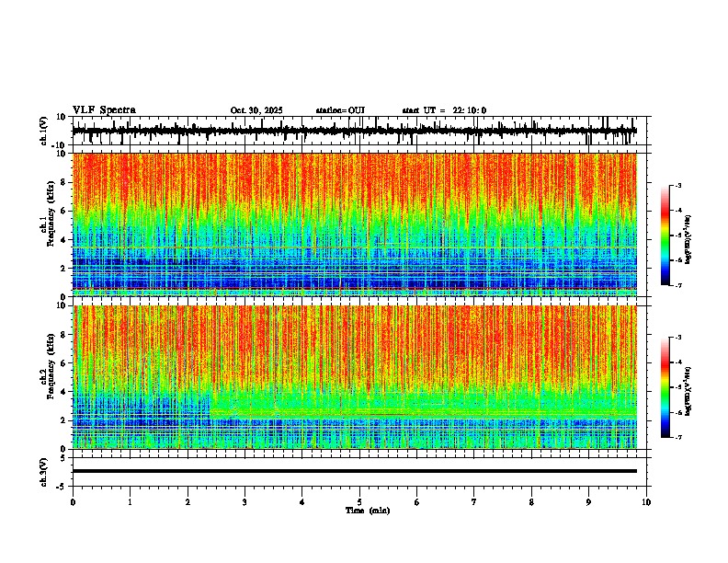Click time axis tick label "8"
Screen dimensions: 728x563
click(x=531, y=502)
